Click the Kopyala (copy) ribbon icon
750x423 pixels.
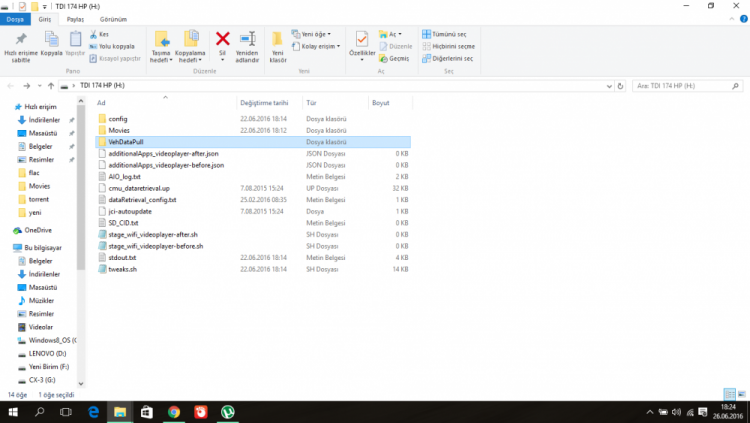point(51,42)
